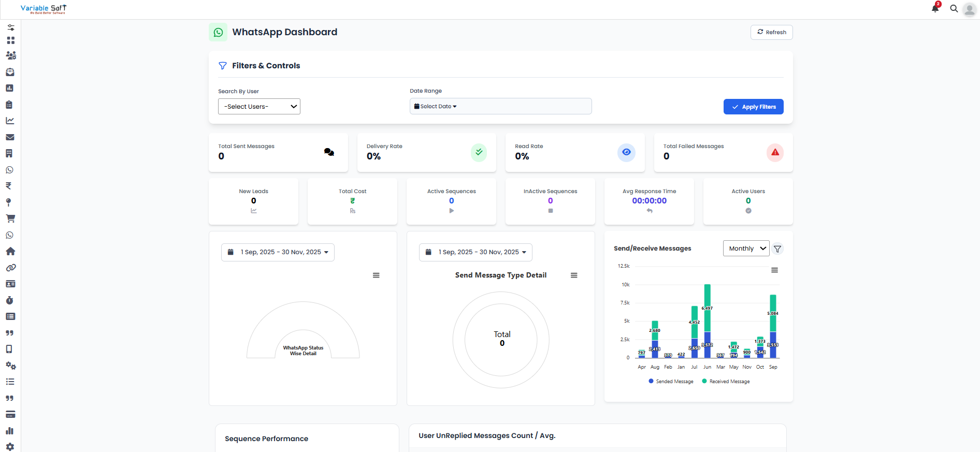
Task: Click the shopping cart icon in sidebar
Action: 10,218
